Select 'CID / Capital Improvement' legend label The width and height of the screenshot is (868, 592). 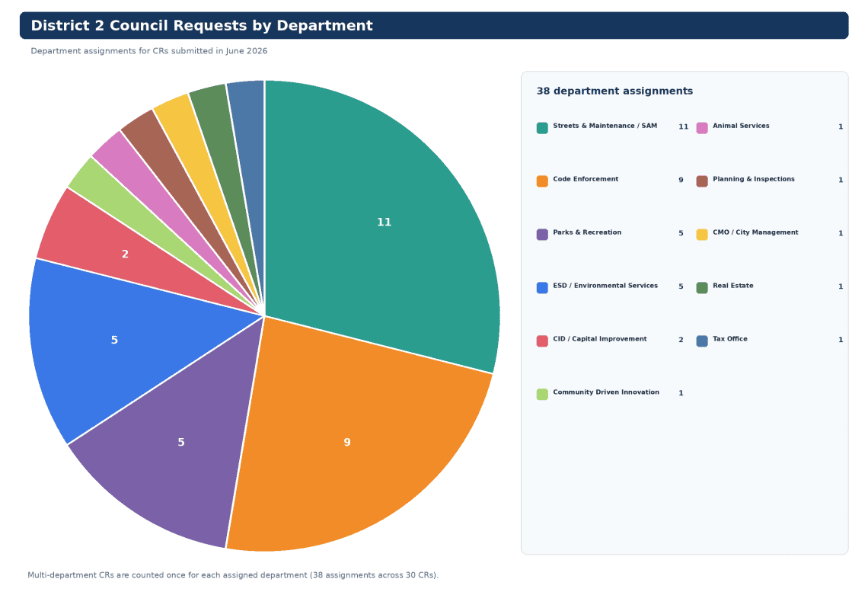tap(599, 338)
